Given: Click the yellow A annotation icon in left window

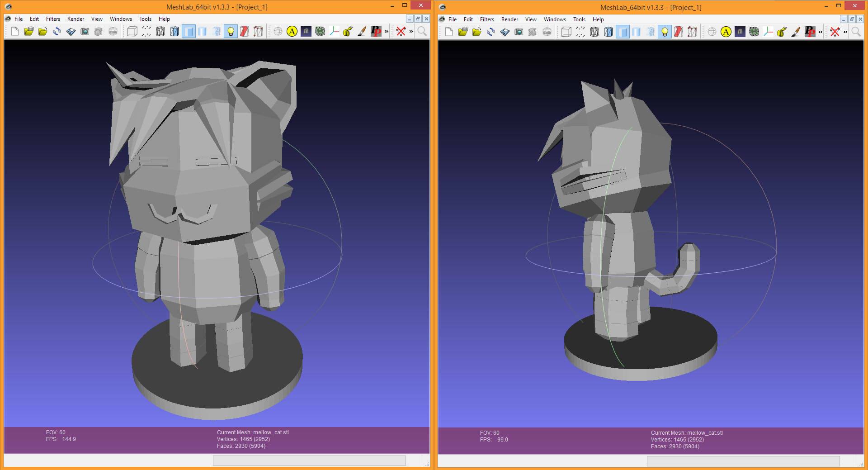Looking at the screenshot, I should pyautogui.click(x=292, y=31).
